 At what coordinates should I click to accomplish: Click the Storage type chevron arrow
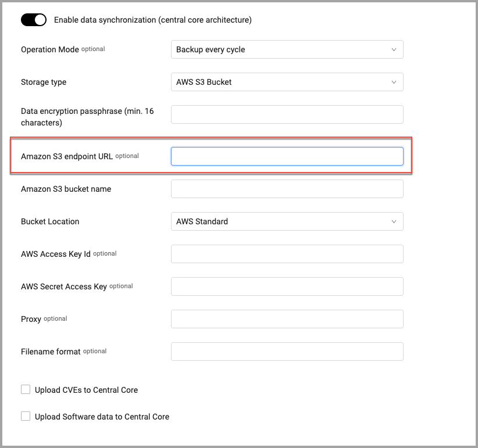[394, 83]
